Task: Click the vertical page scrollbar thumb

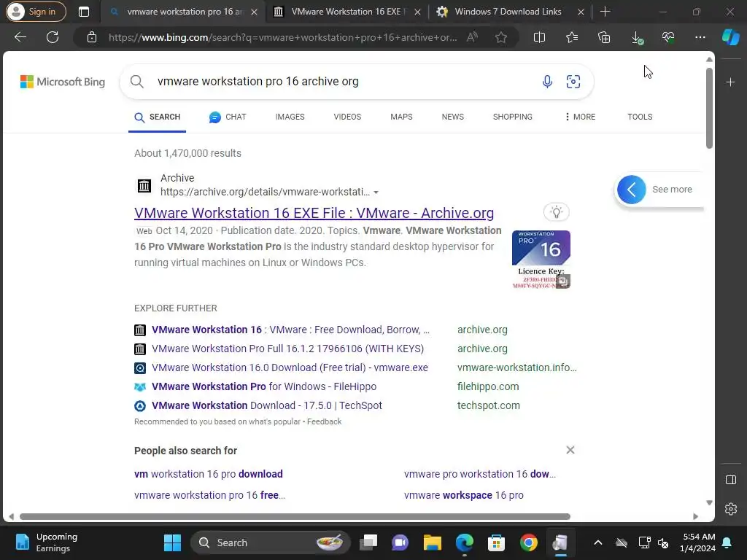Action: pos(709,108)
